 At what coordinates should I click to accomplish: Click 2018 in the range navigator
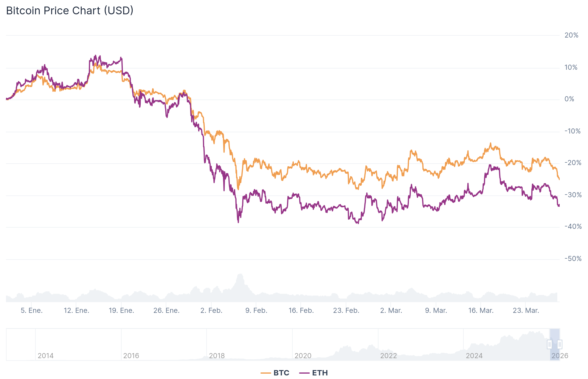(217, 356)
